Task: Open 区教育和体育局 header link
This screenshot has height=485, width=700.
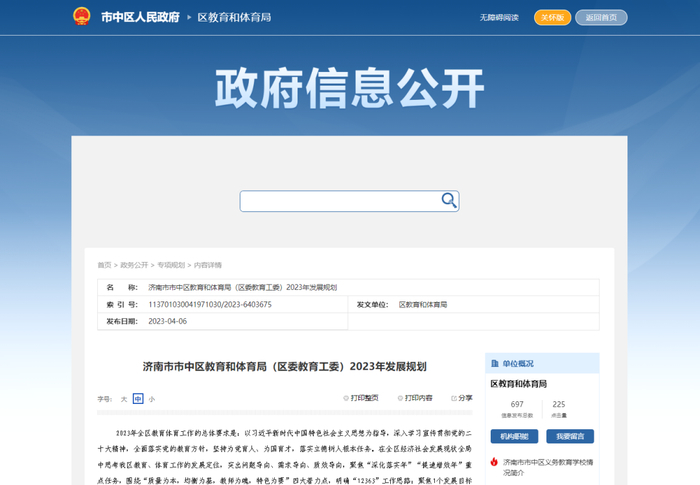Action: (234, 17)
